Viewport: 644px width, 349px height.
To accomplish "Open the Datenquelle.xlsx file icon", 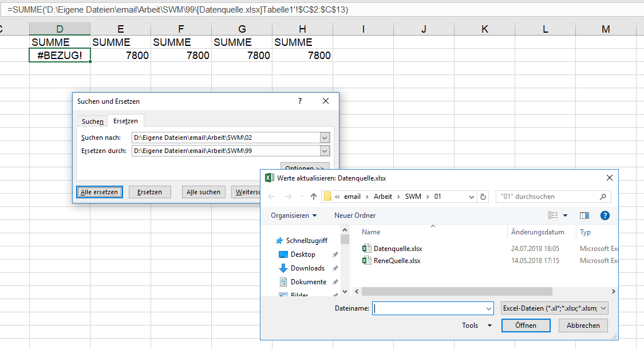I will (367, 249).
